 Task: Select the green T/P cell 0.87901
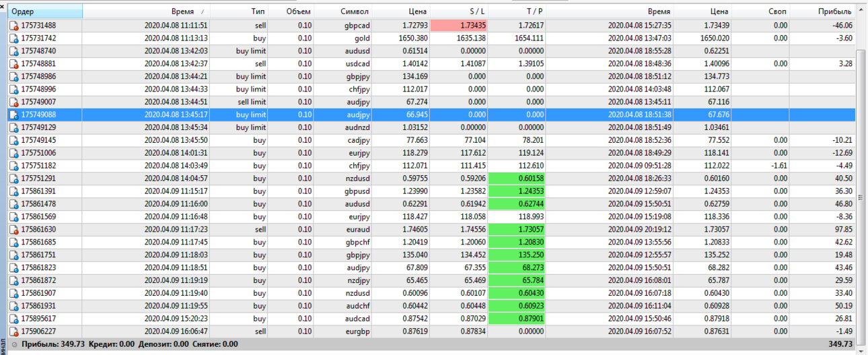[517, 319]
